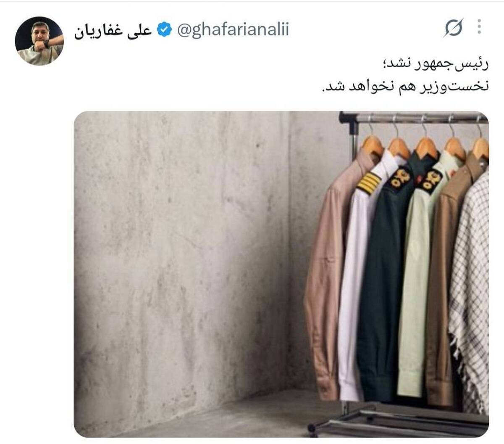Click the gold-striped pilot epaulette
This screenshot has width=504, height=444.
(x=368, y=183)
